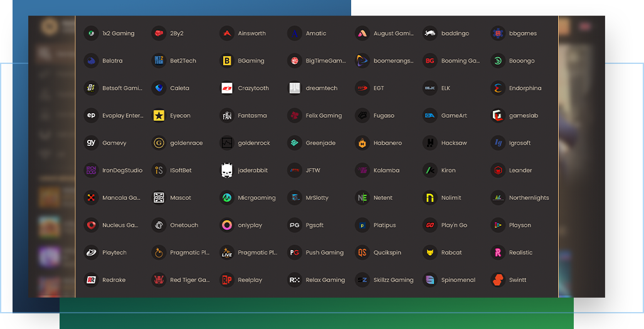
Task: Click the Nolimit yellow n icon
Action: coord(430,198)
